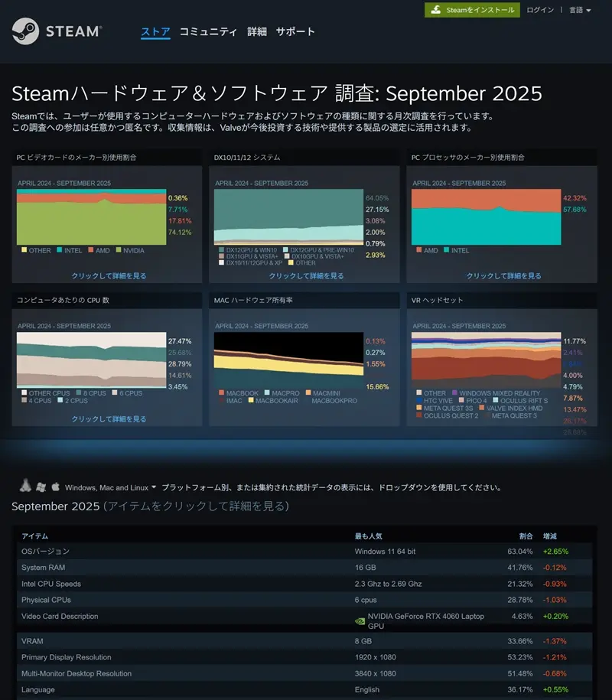Click the Steam logo in the header
This screenshot has height=700, width=612.
pyautogui.click(x=57, y=31)
